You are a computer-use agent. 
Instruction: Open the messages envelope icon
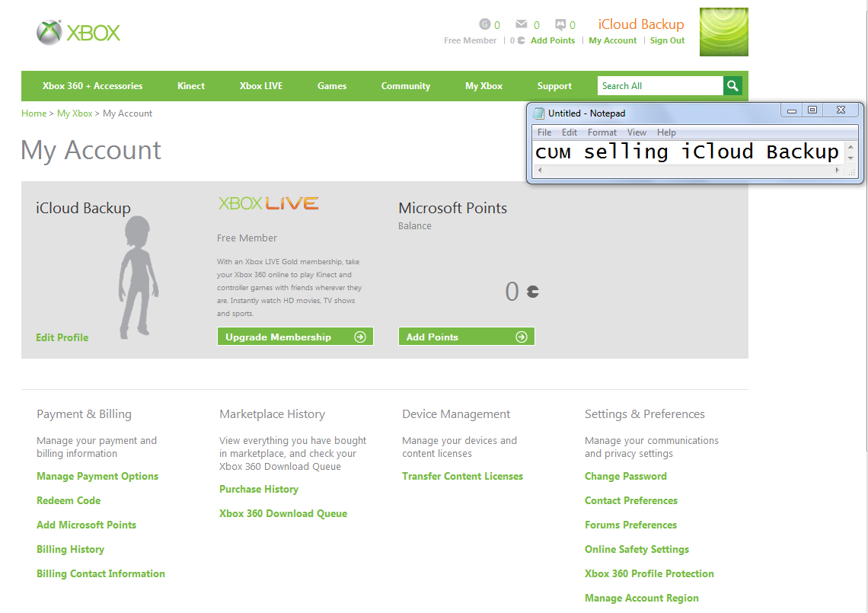point(521,24)
